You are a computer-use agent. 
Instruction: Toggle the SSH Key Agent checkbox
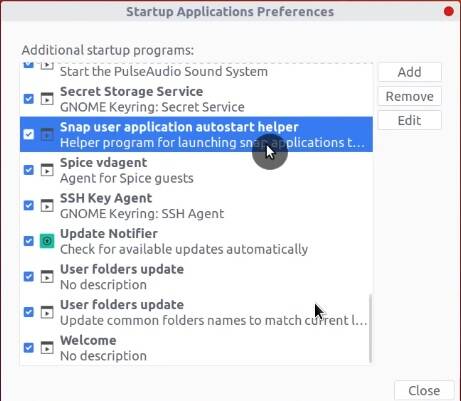(29, 205)
